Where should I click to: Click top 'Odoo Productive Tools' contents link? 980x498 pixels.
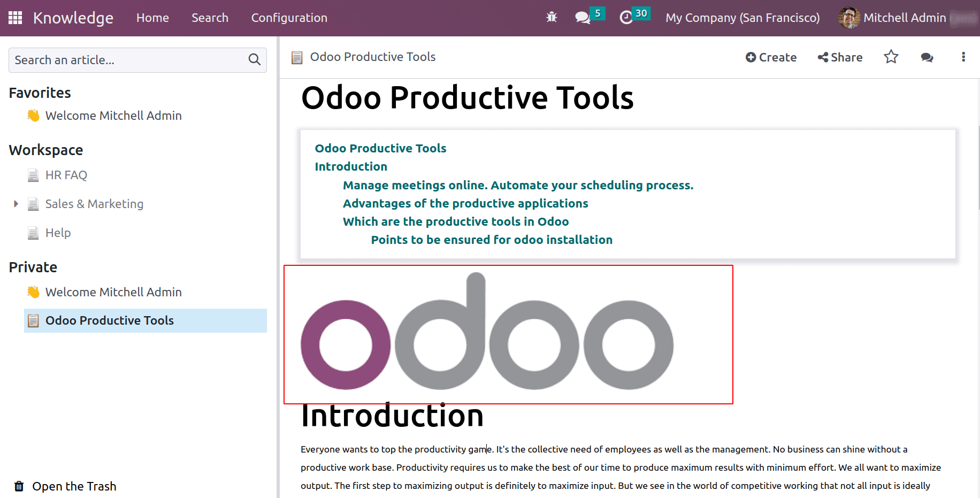pos(380,148)
